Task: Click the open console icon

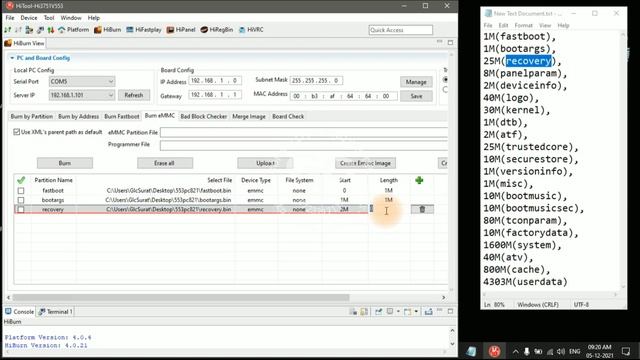Action: tap(407, 311)
